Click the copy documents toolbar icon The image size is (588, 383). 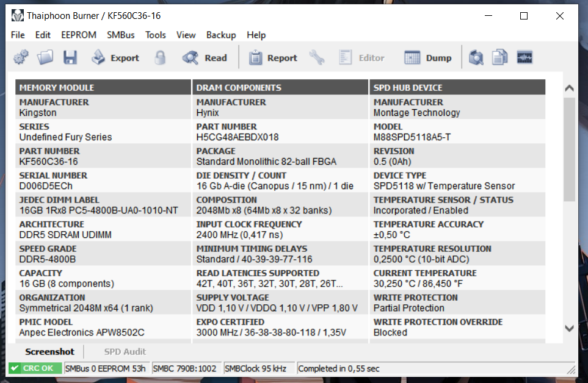pos(500,58)
